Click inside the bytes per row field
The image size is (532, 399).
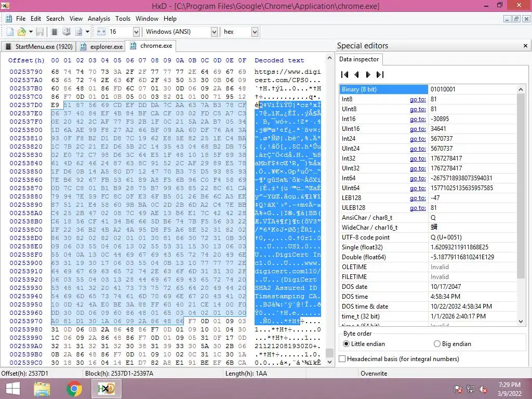coord(120,32)
